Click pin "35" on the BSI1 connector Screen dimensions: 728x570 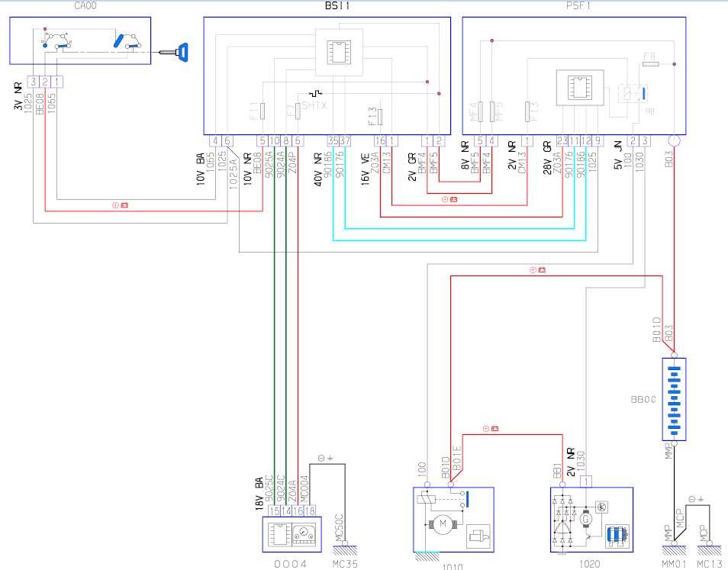[x=333, y=140]
